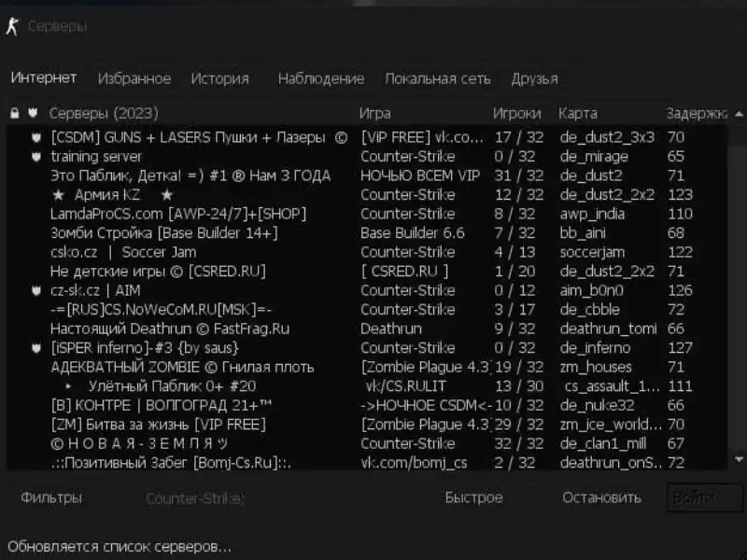Click sort arrow at the top of the scrollbar
The width and height of the screenshot is (747, 560).
click(739, 114)
